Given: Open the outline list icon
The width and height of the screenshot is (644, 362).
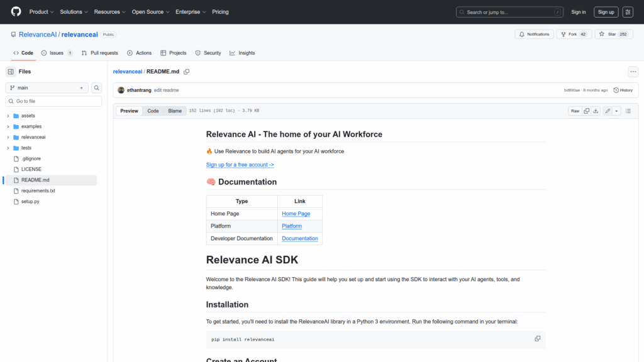Looking at the screenshot, I should 628,111.
